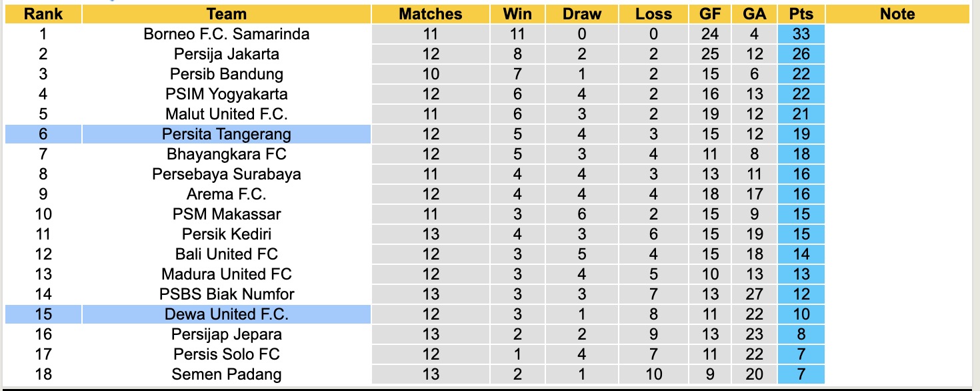The width and height of the screenshot is (980, 391).
Task: Open PSM Makassar team entry
Action: point(226,214)
